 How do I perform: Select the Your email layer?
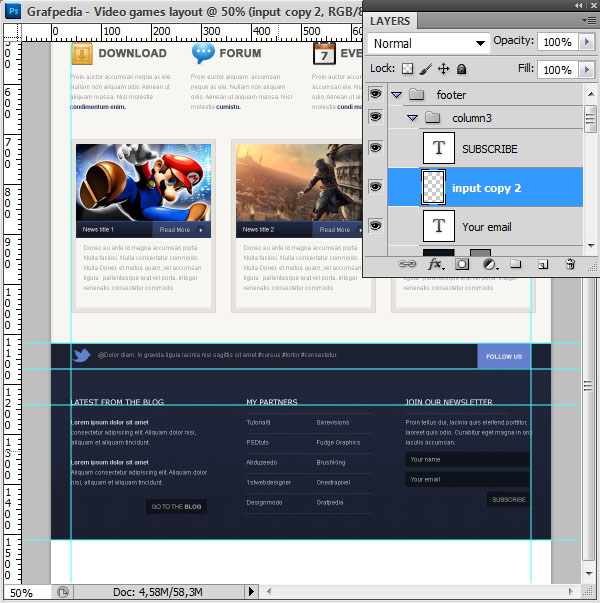485,226
